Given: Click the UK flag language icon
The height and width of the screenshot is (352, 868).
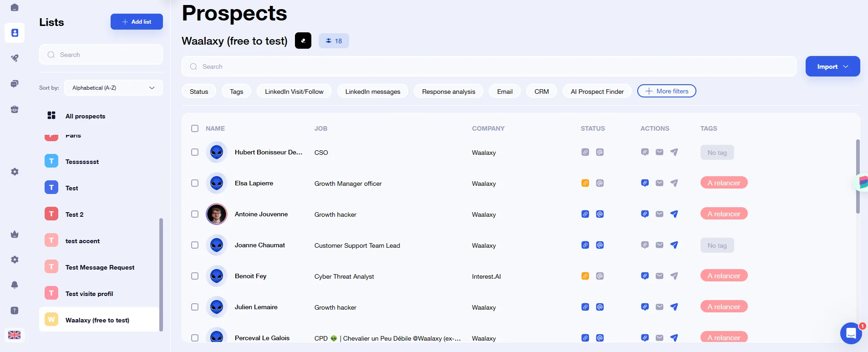Looking at the screenshot, I should click(15, 335).
